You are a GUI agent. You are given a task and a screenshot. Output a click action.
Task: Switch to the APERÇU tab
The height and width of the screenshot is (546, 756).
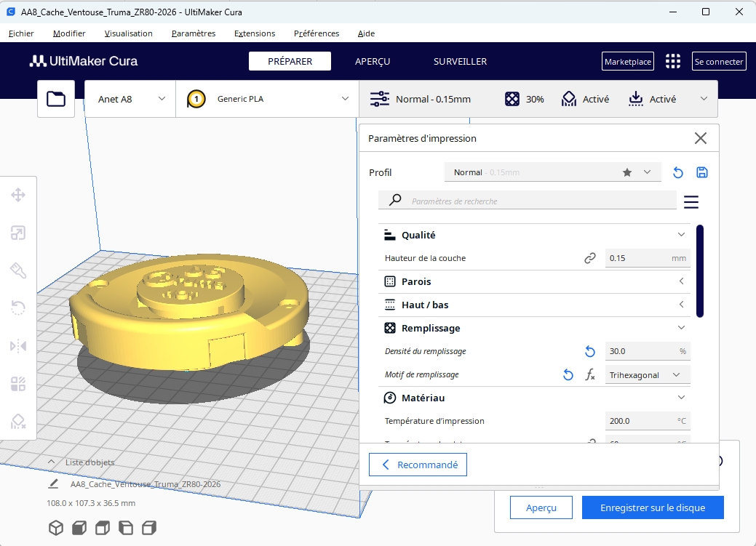coord(373,62)
